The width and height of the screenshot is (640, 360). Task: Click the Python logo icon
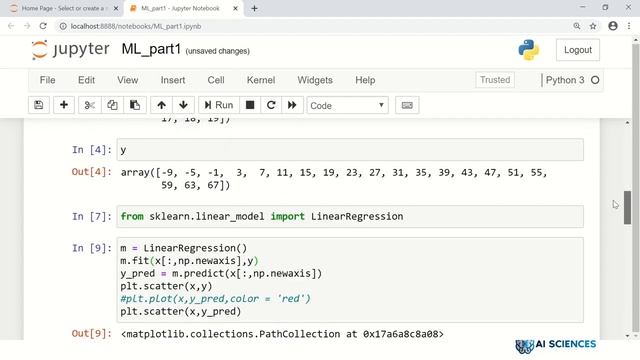click(x=529, y=50)
